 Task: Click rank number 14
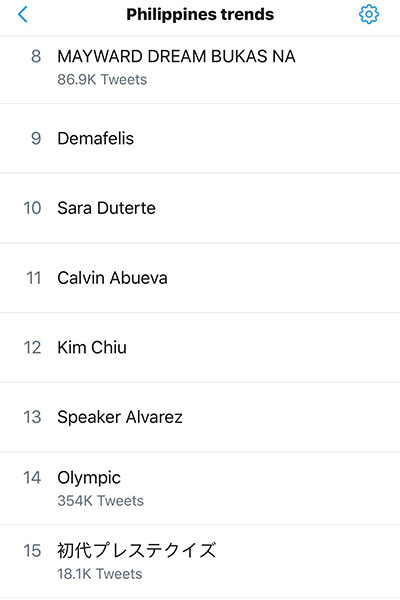(x=32, y=478)
